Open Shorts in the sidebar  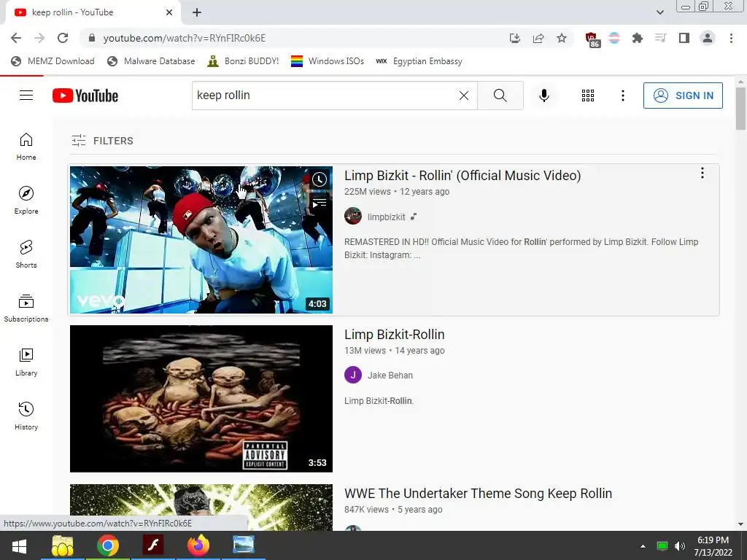[x=26, y=254]
